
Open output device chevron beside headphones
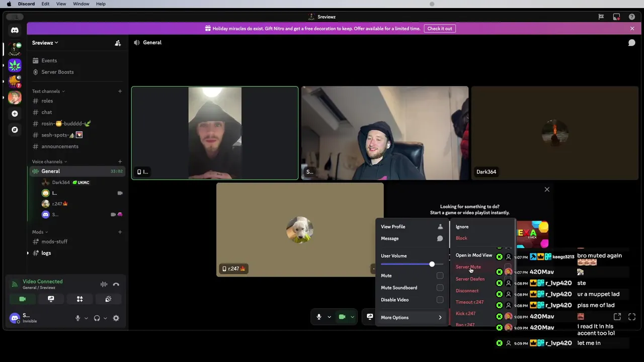[105, 318]
